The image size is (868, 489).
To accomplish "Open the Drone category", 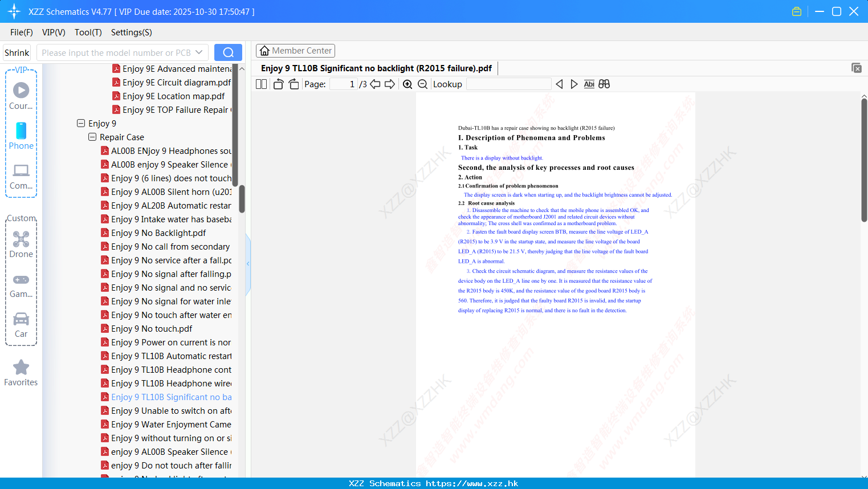I will point(21,244).
